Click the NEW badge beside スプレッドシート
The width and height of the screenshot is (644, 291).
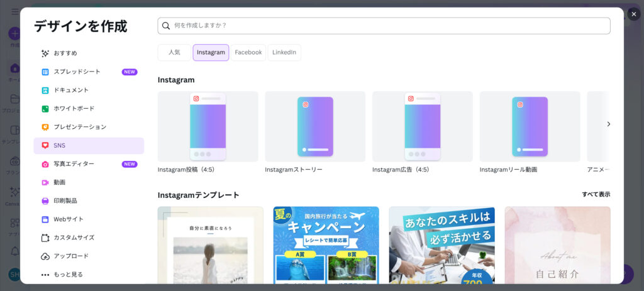tap(130, 72)
